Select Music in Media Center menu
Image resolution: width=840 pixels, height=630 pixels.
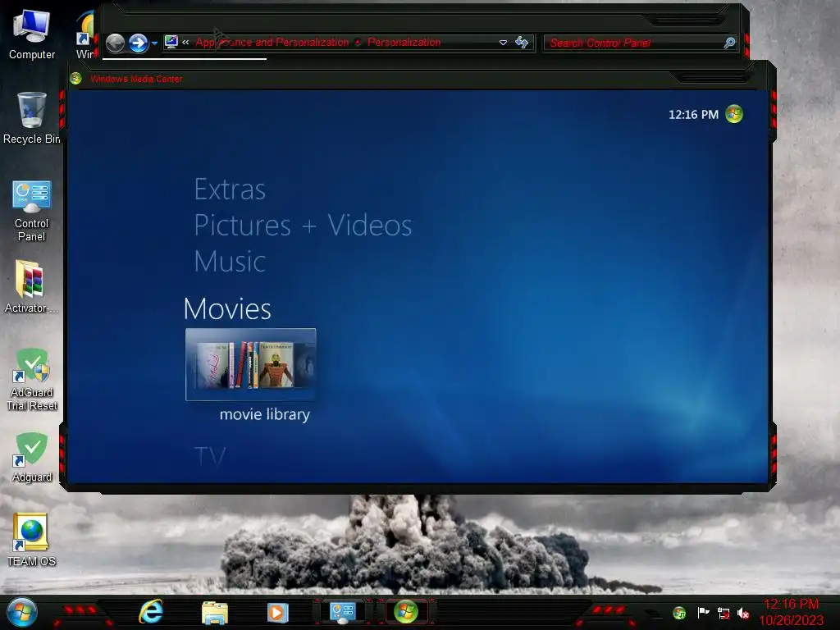tap(230, 262)
